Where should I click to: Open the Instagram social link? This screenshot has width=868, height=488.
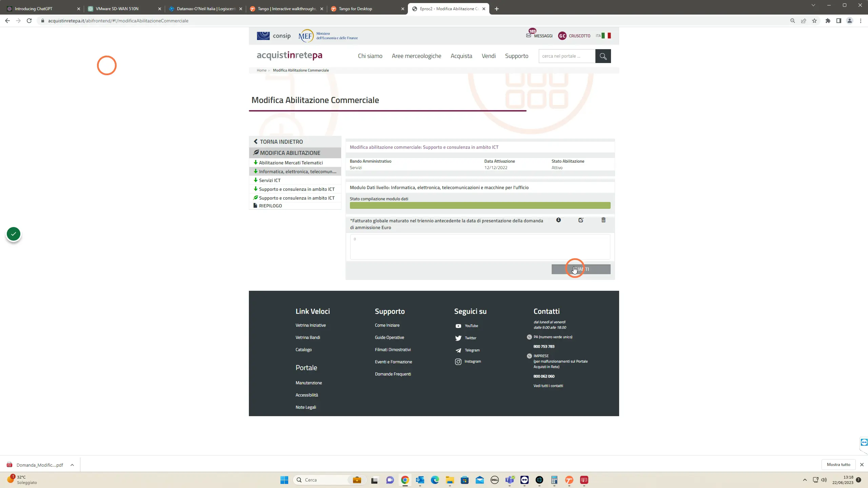click(468, 362)
